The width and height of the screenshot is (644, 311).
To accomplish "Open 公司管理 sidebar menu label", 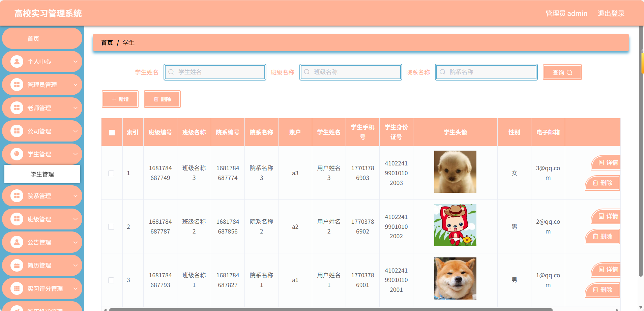I will 39,131.
